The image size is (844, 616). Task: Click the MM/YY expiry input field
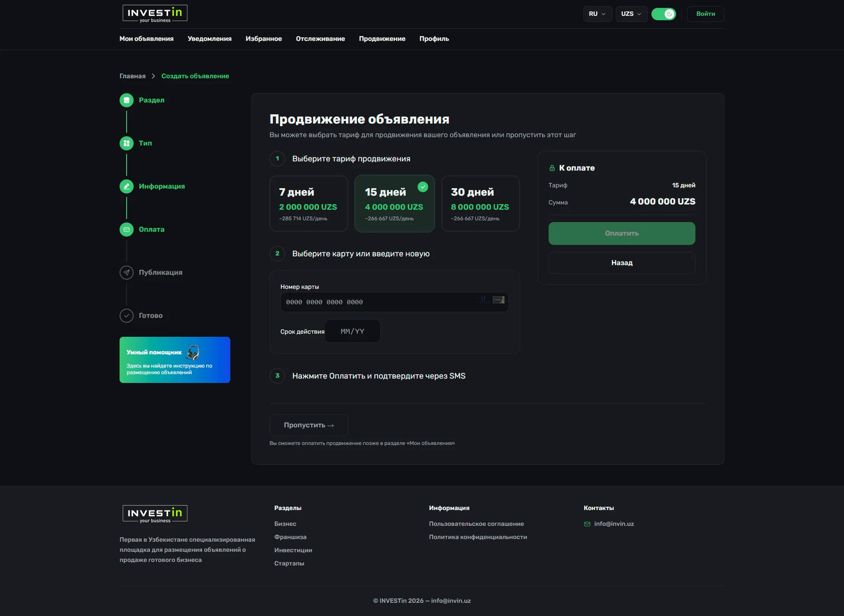pyautogui.click(x=353, y=332)
